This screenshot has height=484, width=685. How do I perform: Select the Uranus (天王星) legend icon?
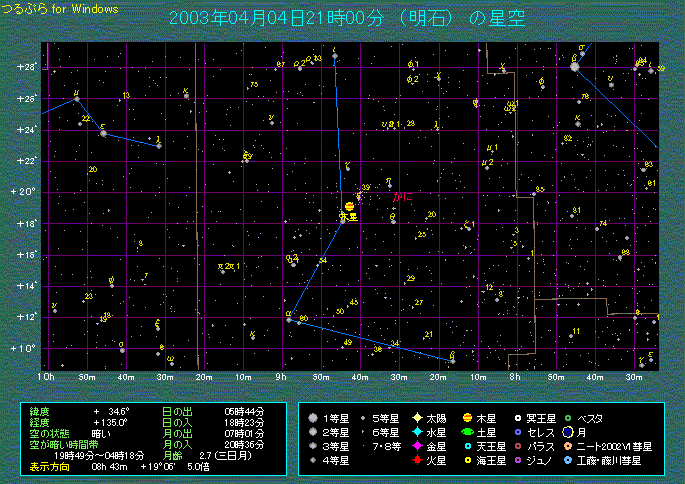(x=467, y=446)
